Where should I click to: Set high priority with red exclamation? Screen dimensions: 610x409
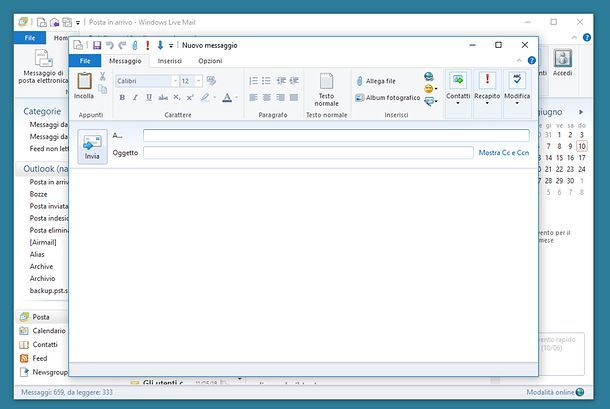147,45
